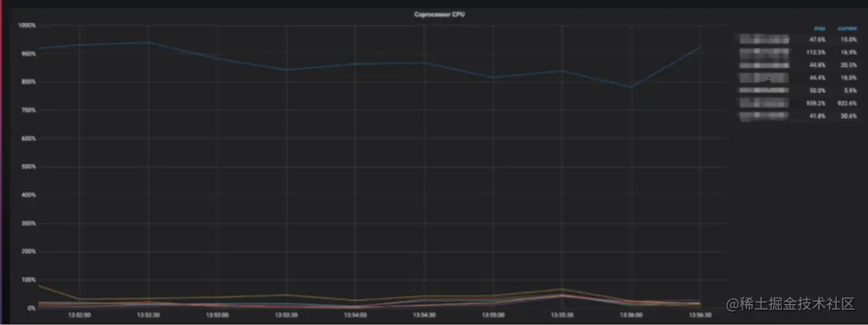Viewport: 868px width, 325px height.
Task: Click the 922.6% current value
Action: point(848,103)
